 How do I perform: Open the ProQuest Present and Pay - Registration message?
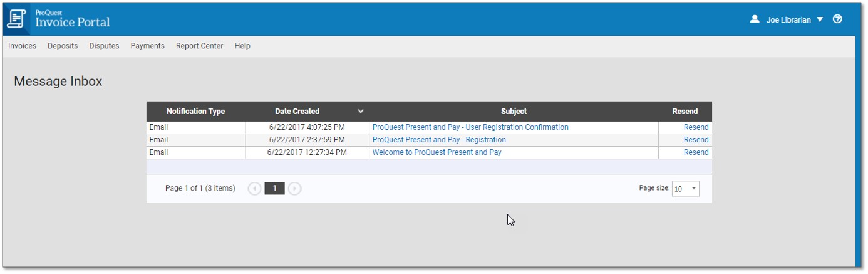click(439, 140)
